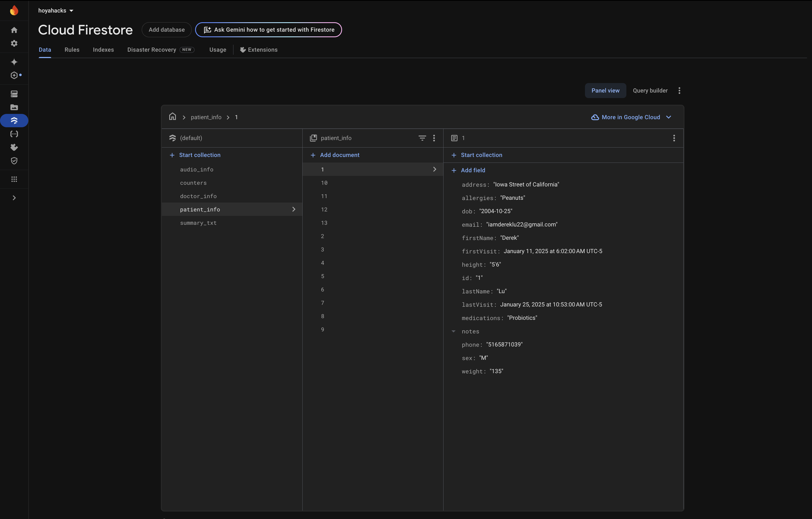Collapse the notes field triangle

pos(454,331)
